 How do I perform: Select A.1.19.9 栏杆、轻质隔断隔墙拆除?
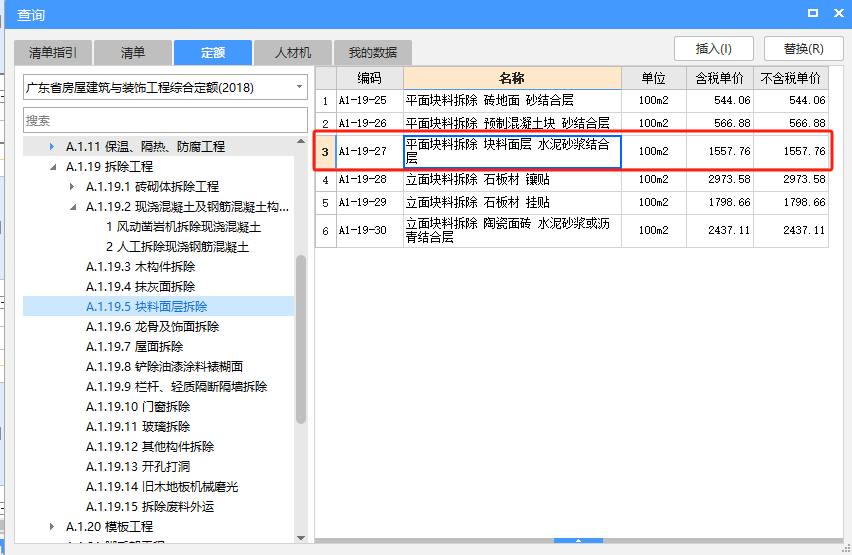(176, 386)
